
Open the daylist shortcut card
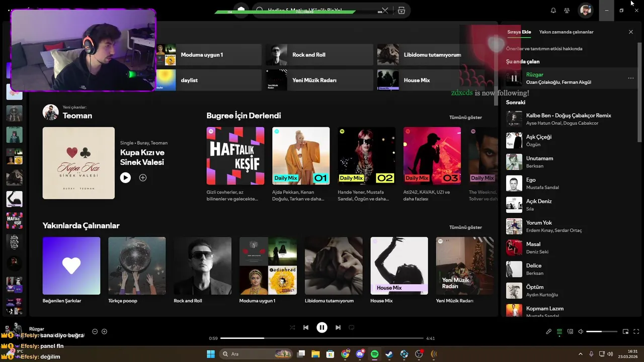(208, 80)
